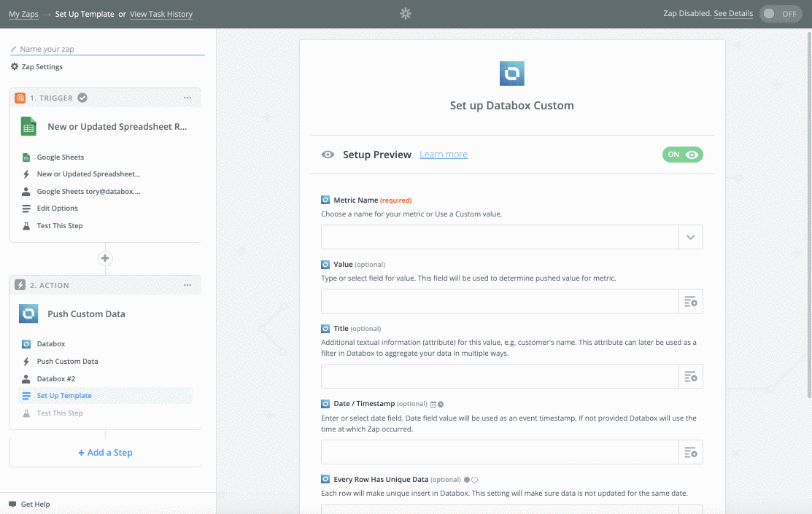
Task: Click the Get Help chat icon
Action: click(12, 505)
